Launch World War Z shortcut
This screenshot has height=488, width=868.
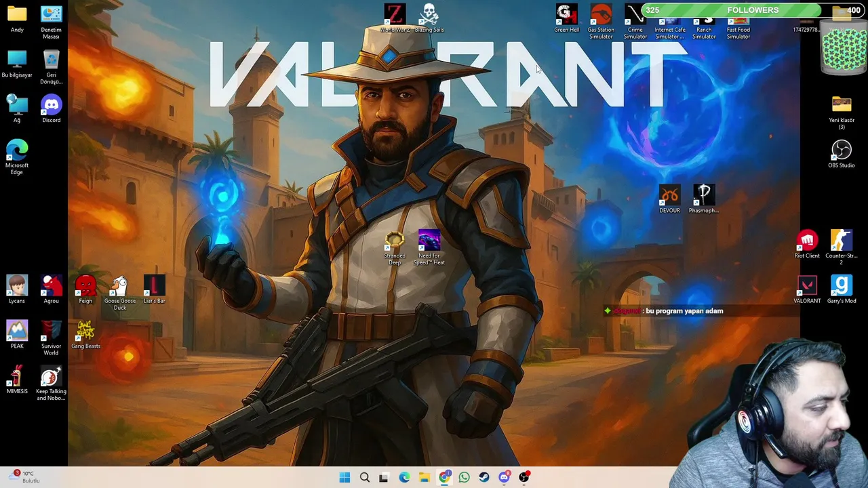point(395,18)
